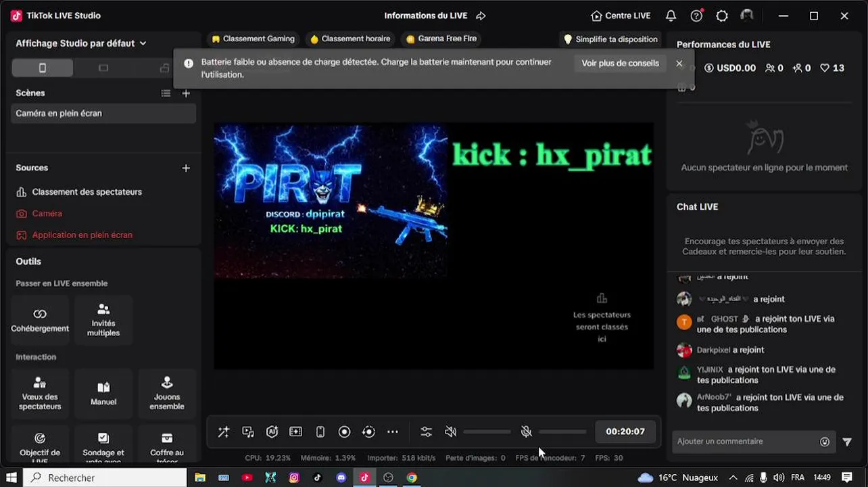This screenshot has width=868, height=487.
Task: Open the three-dot more options in toolbar
Action: point(393,432)
